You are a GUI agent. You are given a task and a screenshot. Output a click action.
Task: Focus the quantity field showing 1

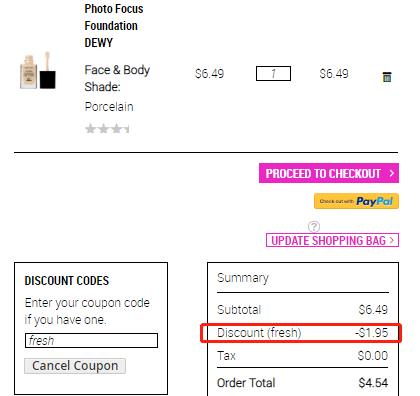pyautogui.click(x=273, y=73)
